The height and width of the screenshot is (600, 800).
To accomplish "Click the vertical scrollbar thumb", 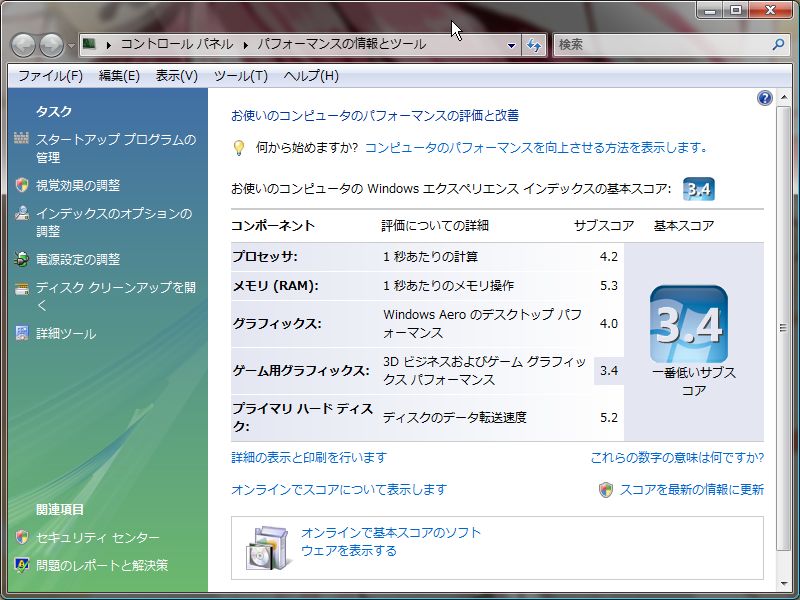I will click(x=783, y=328).
